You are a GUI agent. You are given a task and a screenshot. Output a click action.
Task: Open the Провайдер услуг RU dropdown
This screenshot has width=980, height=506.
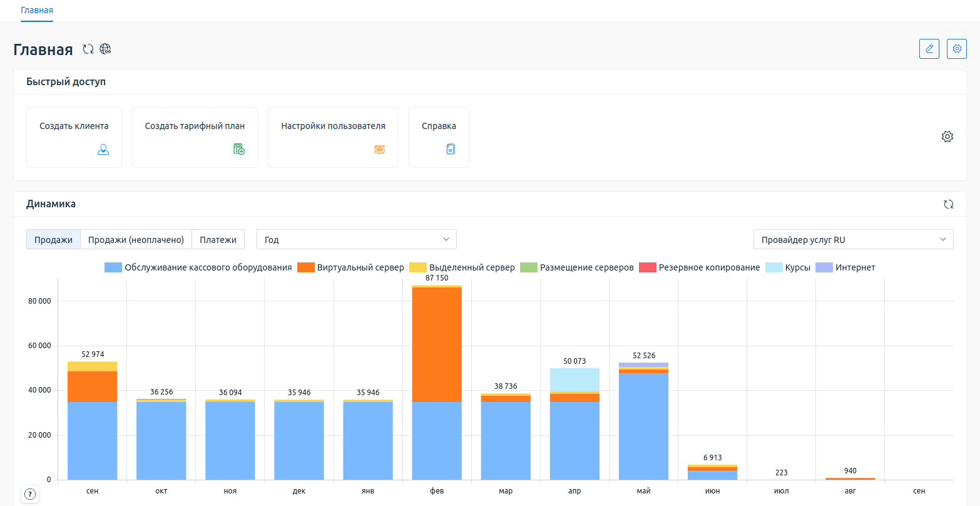pos(853,239)
